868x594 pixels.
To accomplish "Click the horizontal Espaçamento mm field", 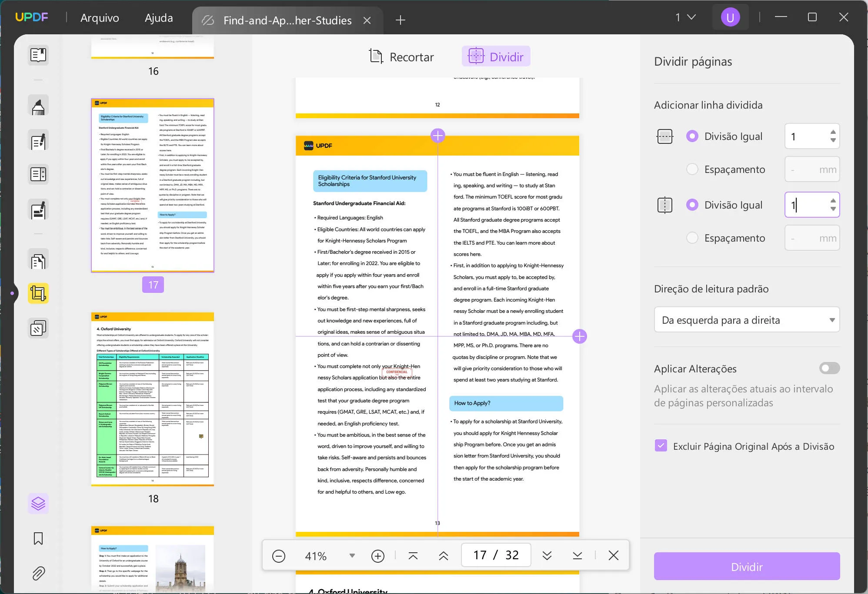I will 812,169.
